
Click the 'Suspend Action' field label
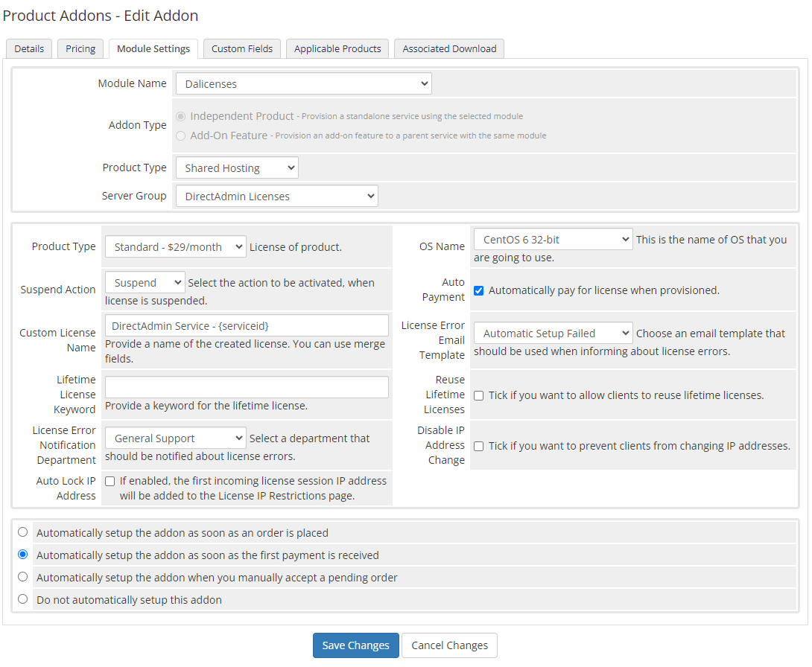(58, 290)
